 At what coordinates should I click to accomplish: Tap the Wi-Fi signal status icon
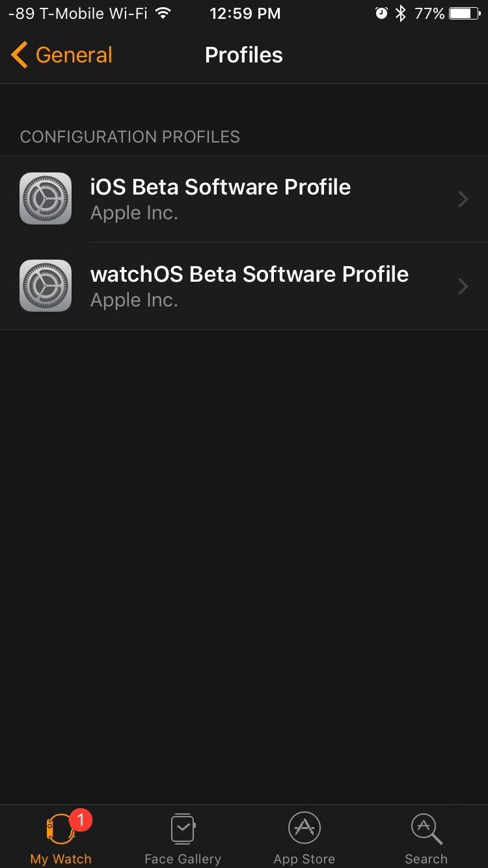(163, 13)
